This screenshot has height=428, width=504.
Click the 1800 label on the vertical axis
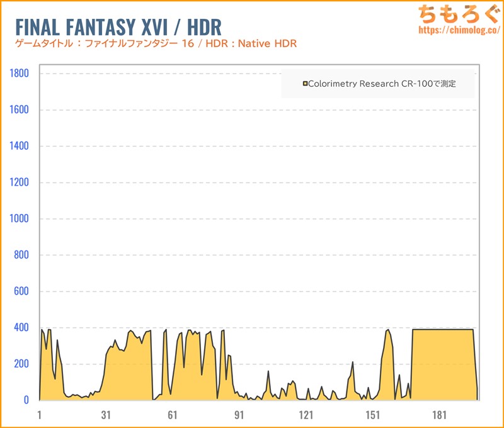click(19, 74)
